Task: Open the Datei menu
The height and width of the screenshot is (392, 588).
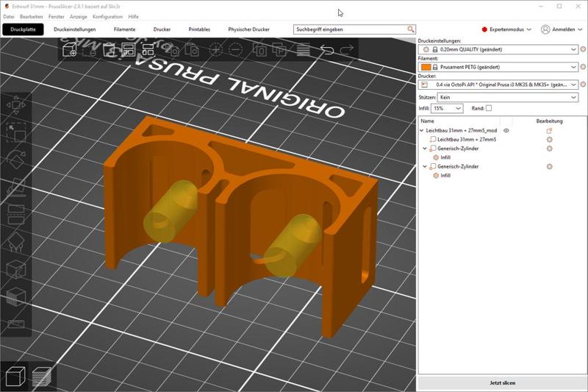Action: click(9, 16)
